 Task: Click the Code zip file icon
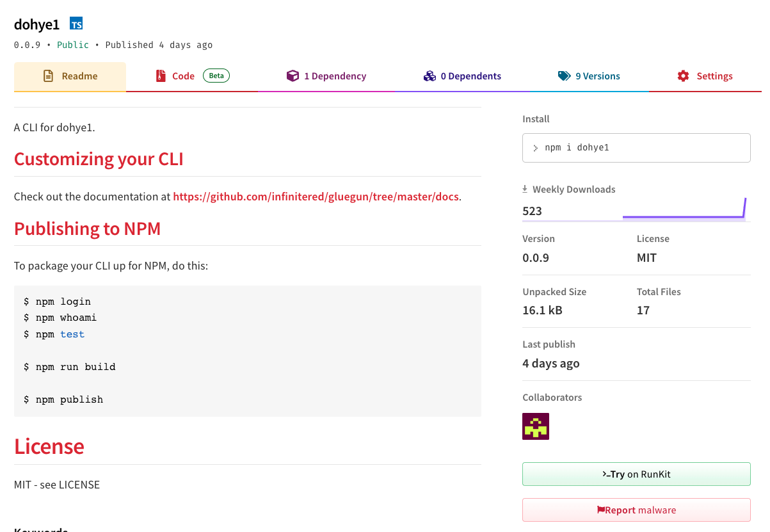[161, 76]
